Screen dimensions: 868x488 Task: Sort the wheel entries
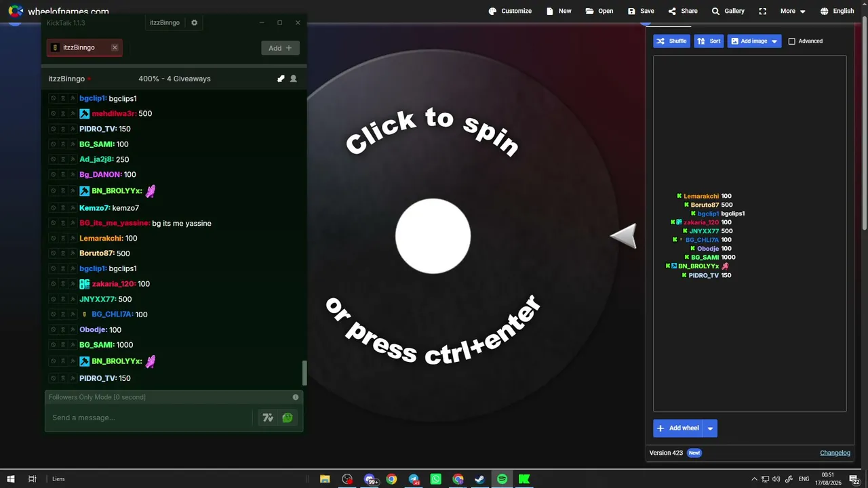click(x=709, y=41)
